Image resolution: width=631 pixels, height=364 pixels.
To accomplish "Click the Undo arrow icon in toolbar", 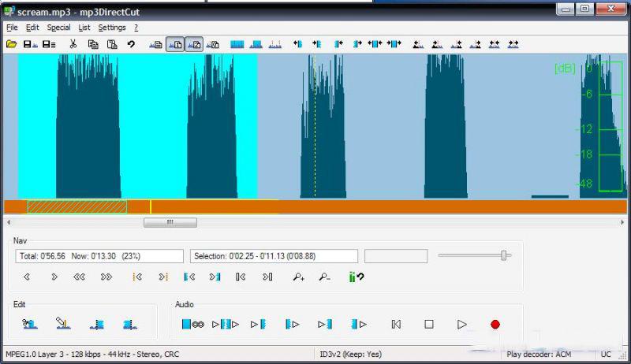I will pyautogui.click(x=131, y=44).
